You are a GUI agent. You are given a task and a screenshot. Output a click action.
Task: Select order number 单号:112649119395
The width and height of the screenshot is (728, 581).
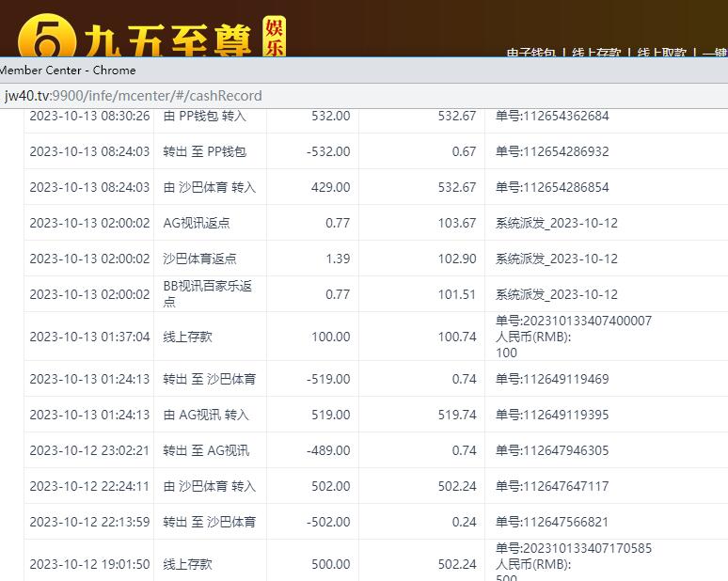(x=552, y=415)
